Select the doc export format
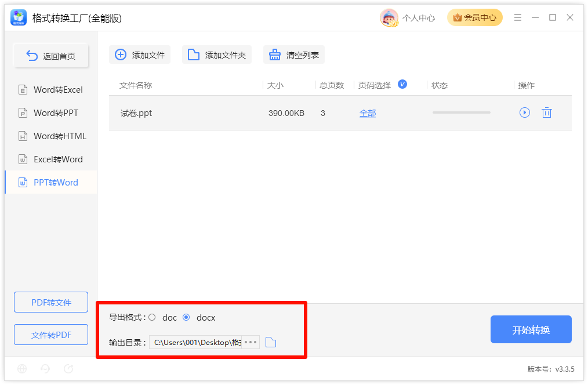Screen dimensions: 588x385 [152, 318]
